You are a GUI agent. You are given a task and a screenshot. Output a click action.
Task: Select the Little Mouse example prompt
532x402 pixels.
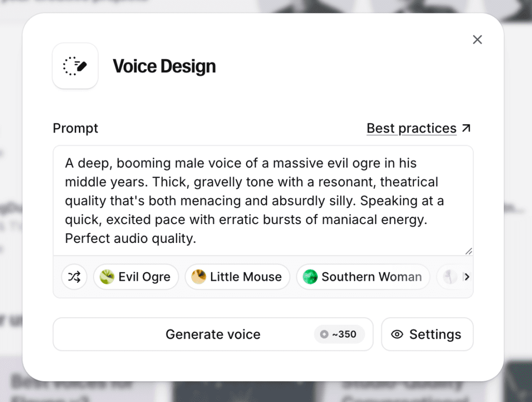click(x=237, y=277)
